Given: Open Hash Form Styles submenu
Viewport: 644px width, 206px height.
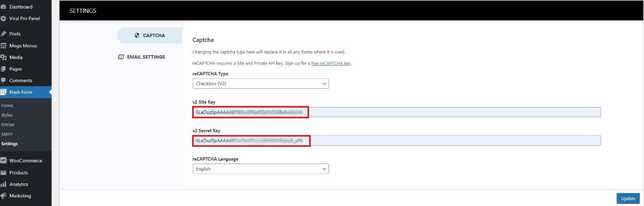Looking at the screenshot, I should (x=7, y=115).
